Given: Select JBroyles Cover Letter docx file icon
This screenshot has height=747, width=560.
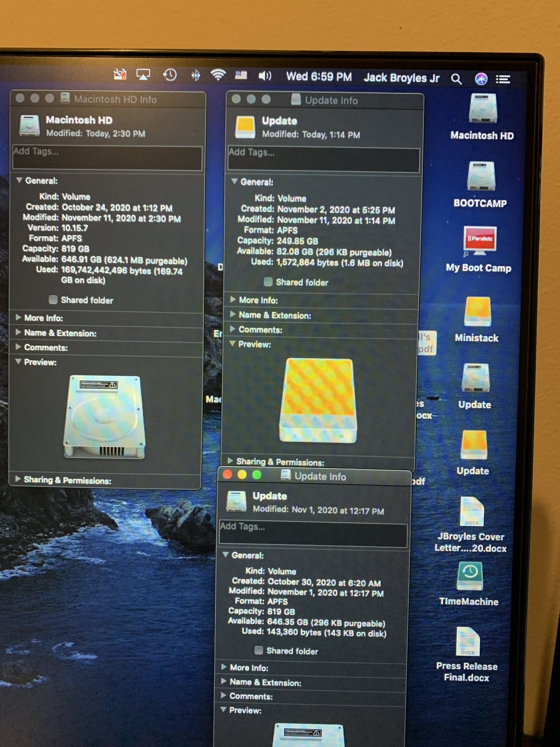Looking at the screenshot, I should pyautogui.click(x=472, y=512).
